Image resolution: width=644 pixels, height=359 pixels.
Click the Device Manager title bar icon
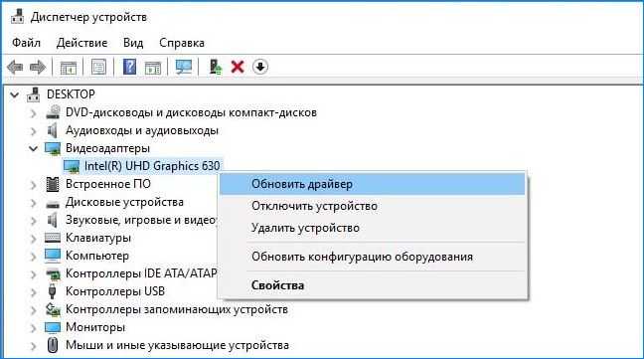[x=17, y=16]
